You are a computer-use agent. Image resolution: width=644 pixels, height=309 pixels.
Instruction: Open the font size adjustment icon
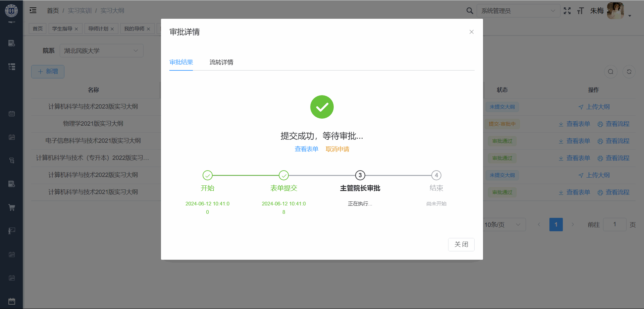(x=580, y=11)
